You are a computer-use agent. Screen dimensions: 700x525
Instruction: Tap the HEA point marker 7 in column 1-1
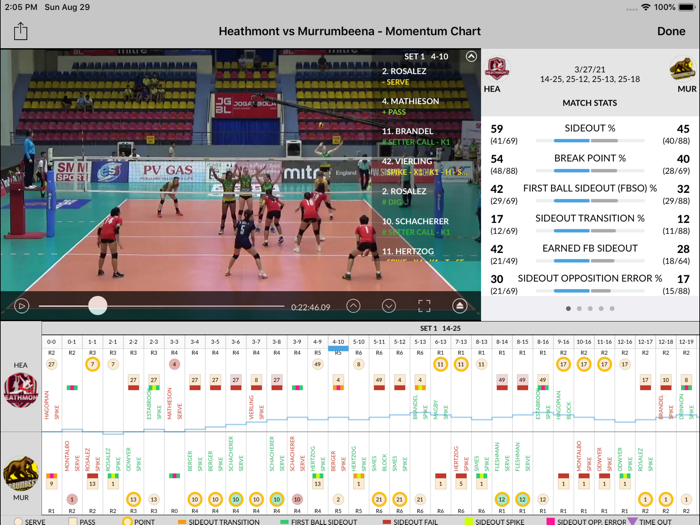click(92, 364)
